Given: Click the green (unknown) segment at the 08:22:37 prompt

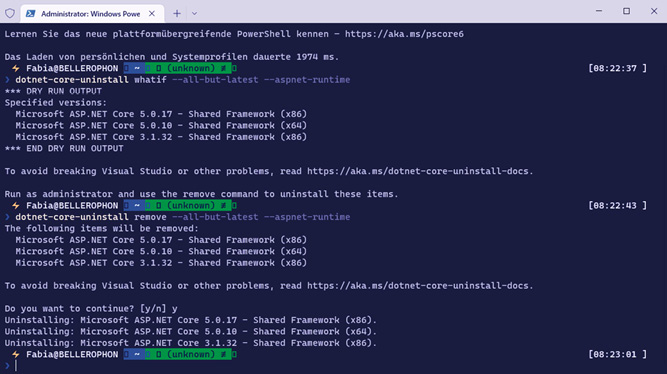Looking at the screenshot, I should (x=188, y=68).
